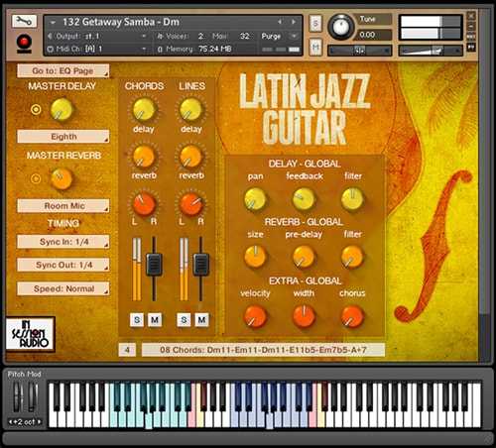Mute the Chords channel
The height and width of the screenshot is (448, 496).
pos(155,319)
